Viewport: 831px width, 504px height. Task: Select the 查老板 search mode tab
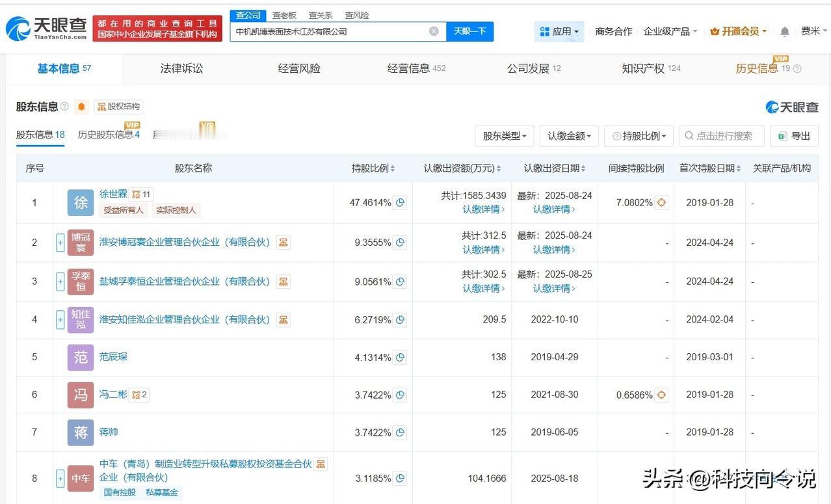click(x=284, y=15)
